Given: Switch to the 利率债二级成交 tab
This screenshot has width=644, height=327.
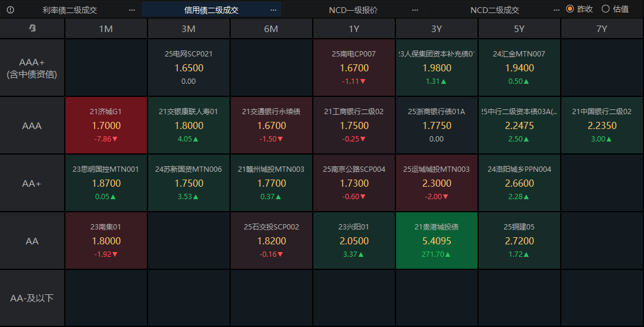Looking at the screenshot, I should point(70,10).
